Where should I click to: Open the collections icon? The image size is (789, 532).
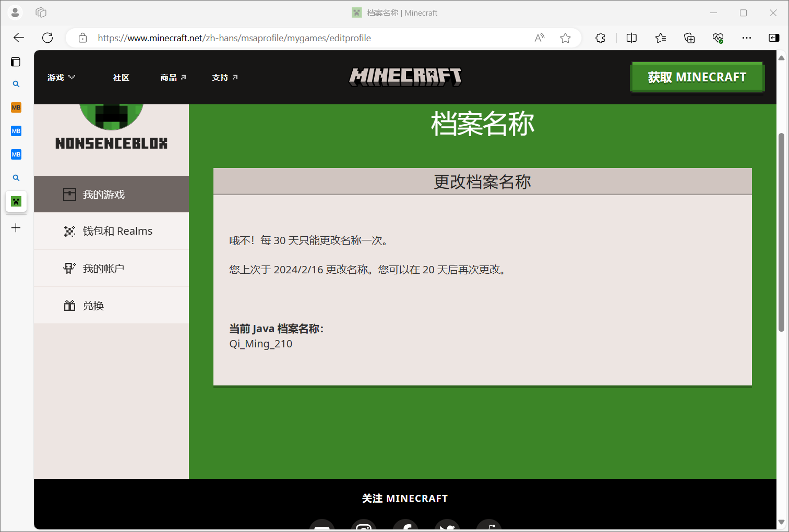pyautogui.click(x=689, y=38)
